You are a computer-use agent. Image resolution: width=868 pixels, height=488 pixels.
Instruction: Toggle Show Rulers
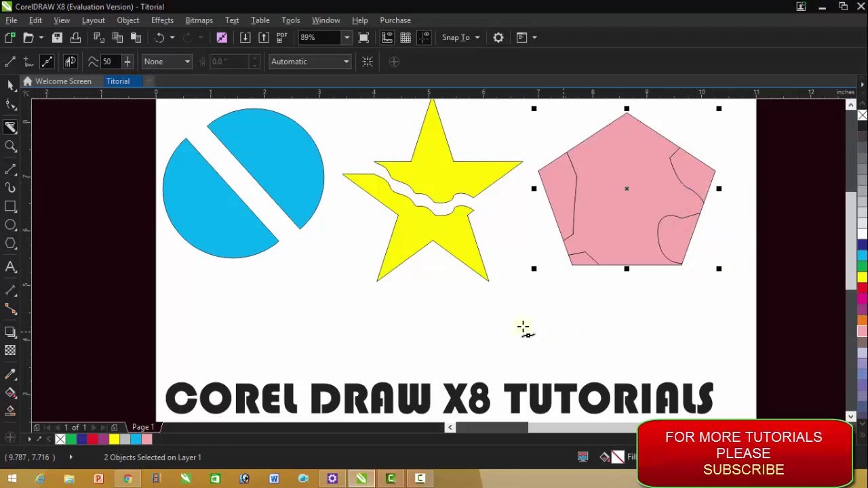click(x=387, y=37)
